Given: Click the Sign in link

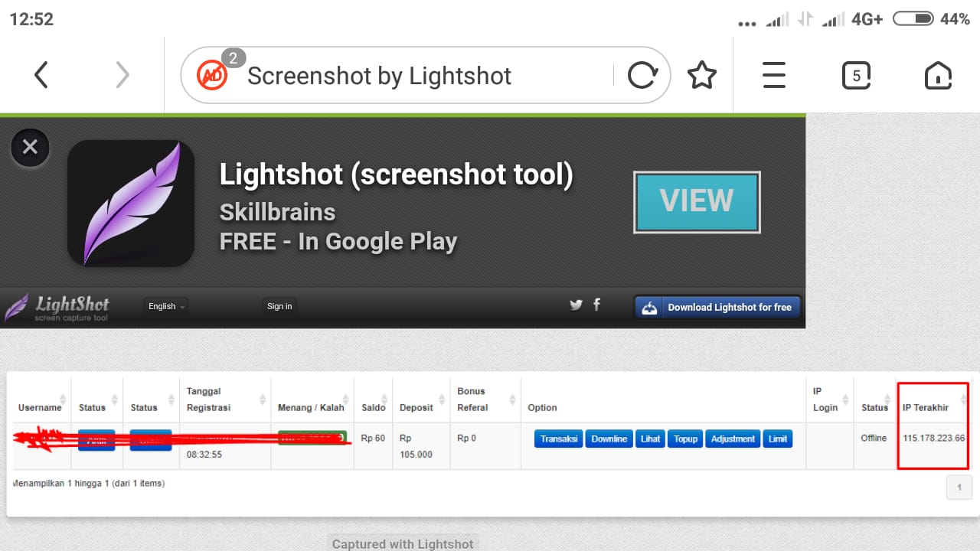Looking at the screenshot, I should 279,306.
